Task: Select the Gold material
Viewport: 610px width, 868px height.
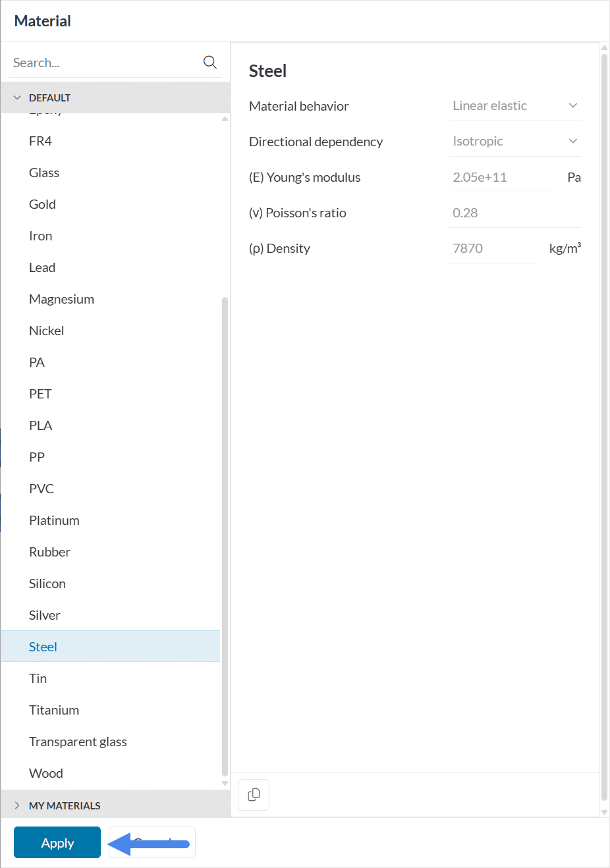Action: [42, 204]
